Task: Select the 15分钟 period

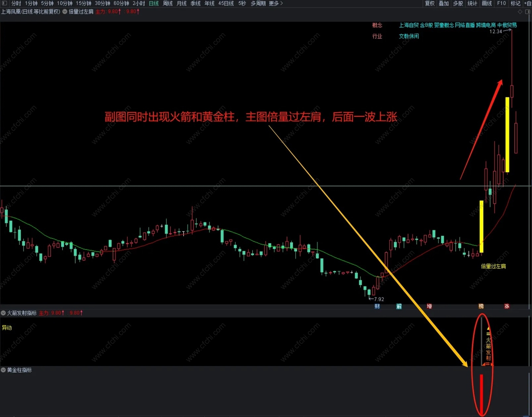Action: click(84, 3)
